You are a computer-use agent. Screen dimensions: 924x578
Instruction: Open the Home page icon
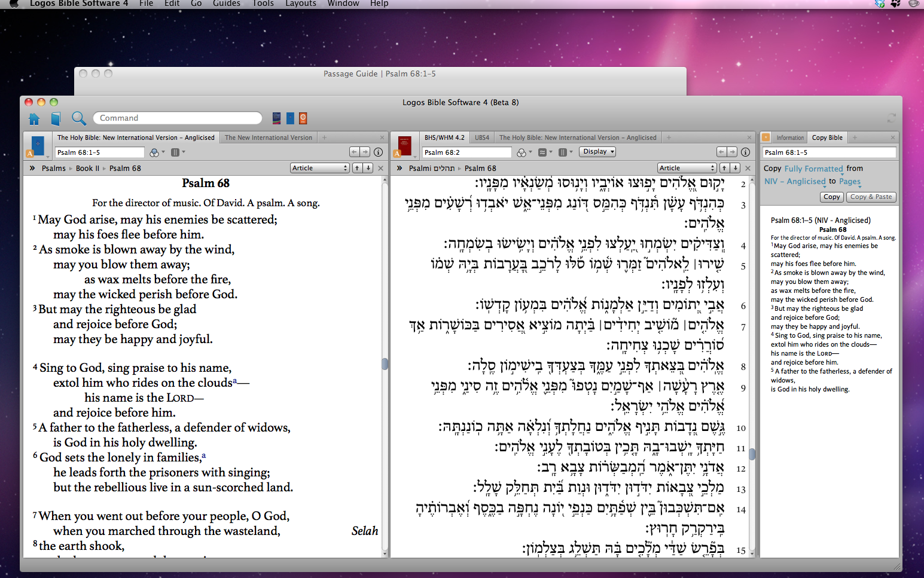[x=34, y=118]
